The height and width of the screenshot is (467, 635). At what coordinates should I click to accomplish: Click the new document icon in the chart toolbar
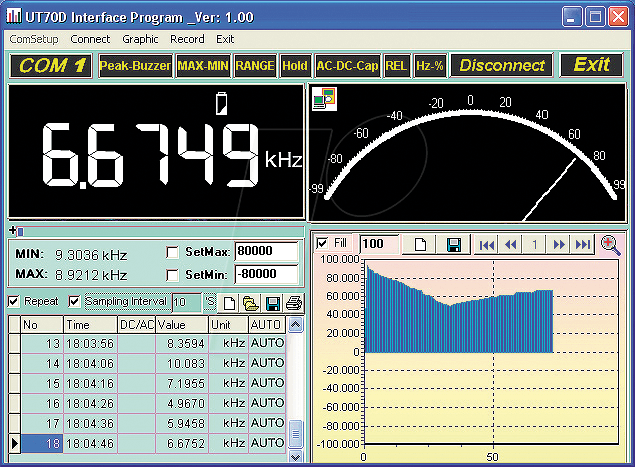(x=420, y=244)
